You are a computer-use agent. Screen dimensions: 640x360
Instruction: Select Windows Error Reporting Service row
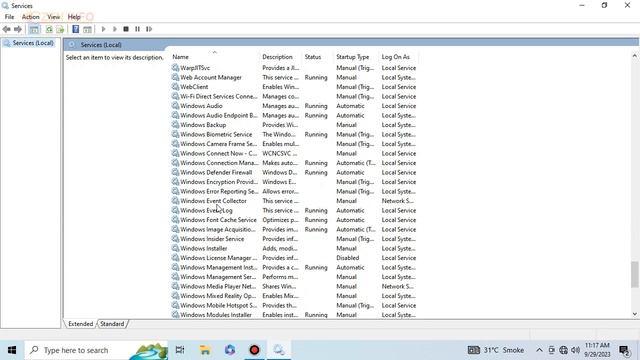[294, 191]
